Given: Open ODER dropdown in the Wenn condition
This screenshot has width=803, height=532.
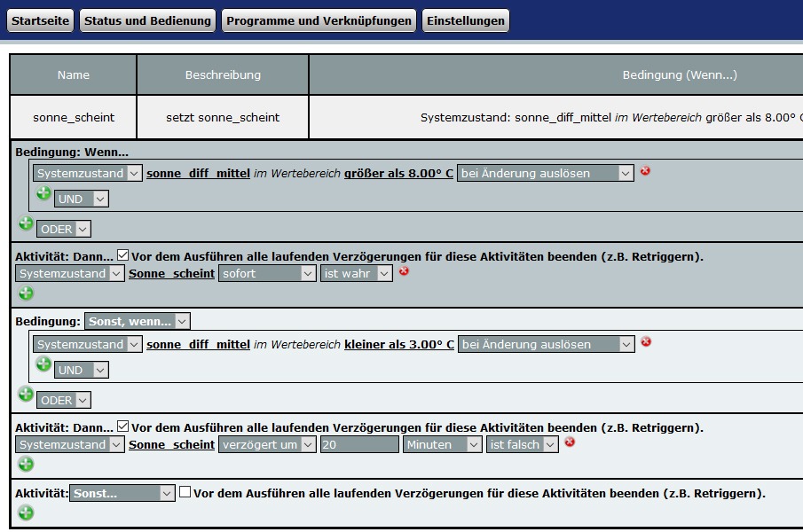Looking at the screenshot, I should point(64,229).
